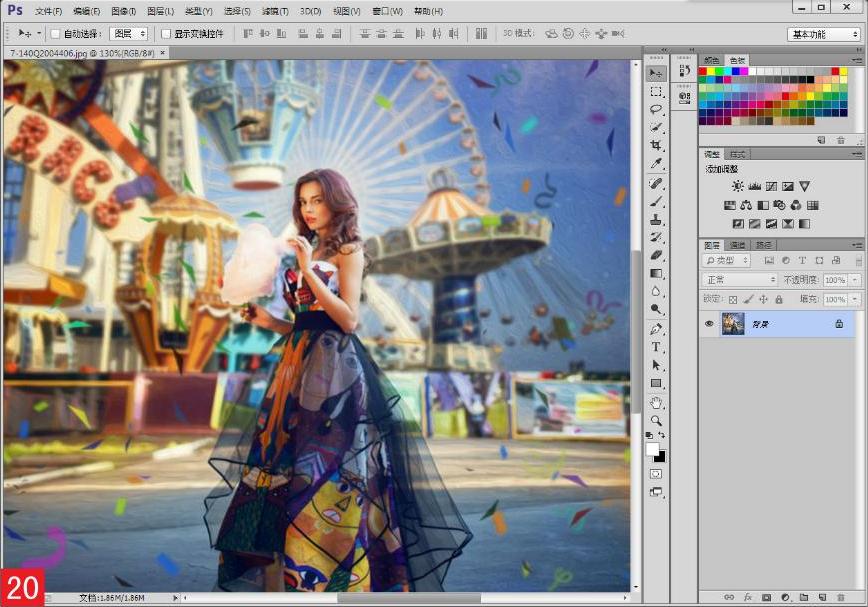Select the Healing Brush tool
Image resolution: width=868 pixels, height=607 pixels.
(x=656, y=183)
